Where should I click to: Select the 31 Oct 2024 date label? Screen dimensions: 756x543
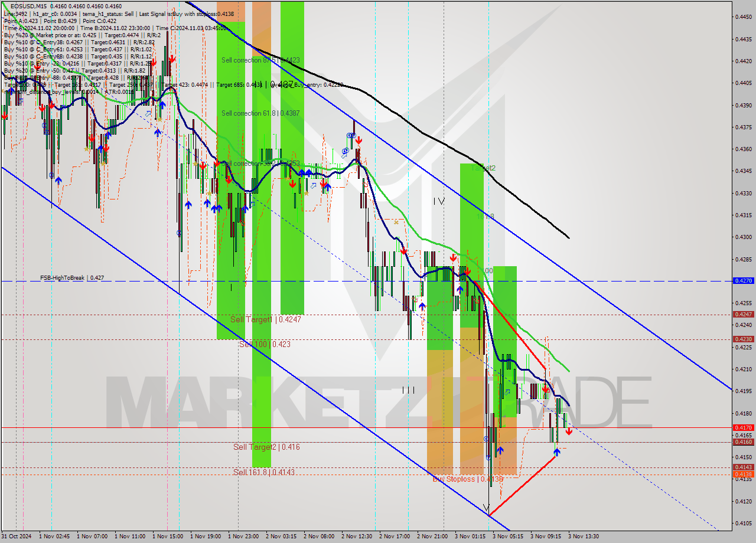tap(16, 537)
